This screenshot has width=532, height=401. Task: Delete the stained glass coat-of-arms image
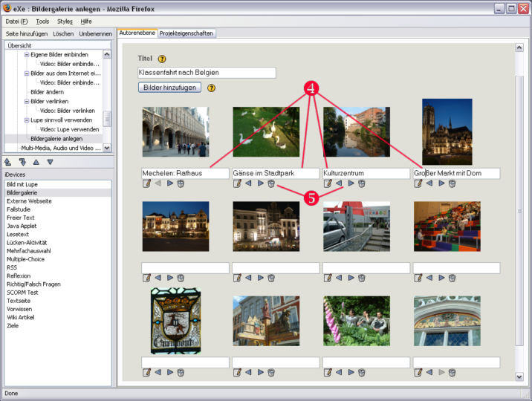[181, 373]
